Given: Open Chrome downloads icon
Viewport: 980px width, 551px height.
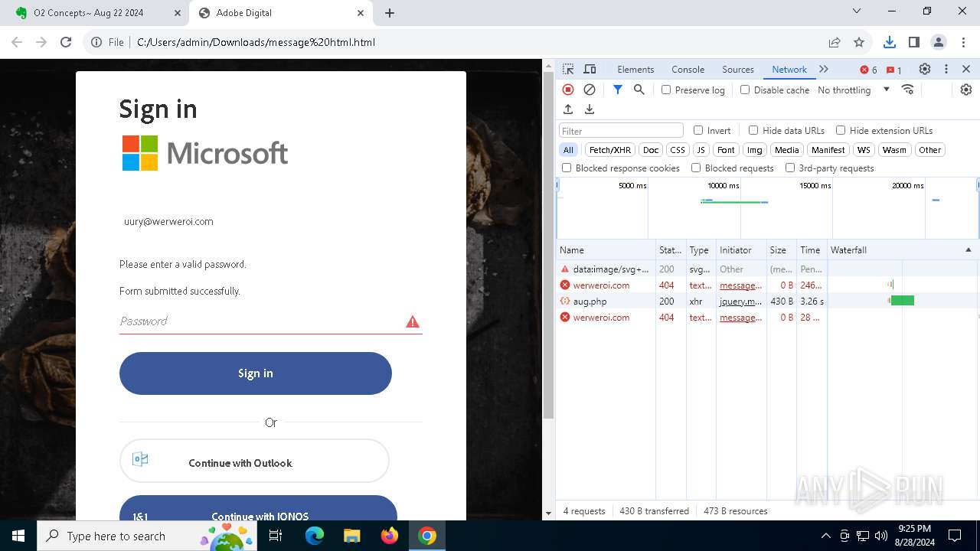Looking at the screenshot, I should pyautogui.click(x=889, y=42).
